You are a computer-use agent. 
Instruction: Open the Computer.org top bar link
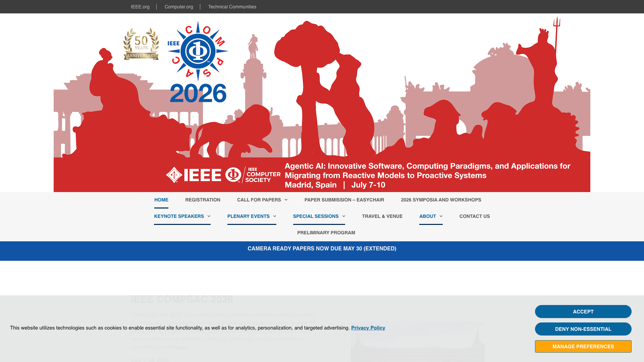pyautogui.click(x=179, y=7)
